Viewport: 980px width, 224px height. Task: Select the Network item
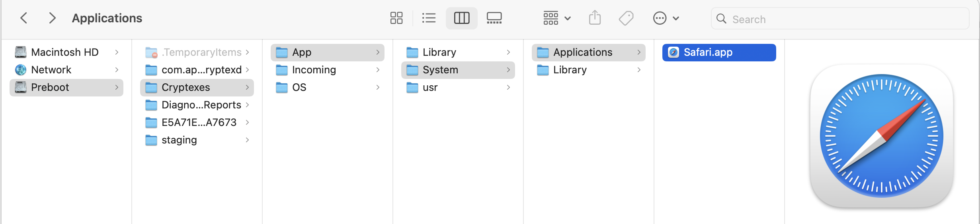51,70
